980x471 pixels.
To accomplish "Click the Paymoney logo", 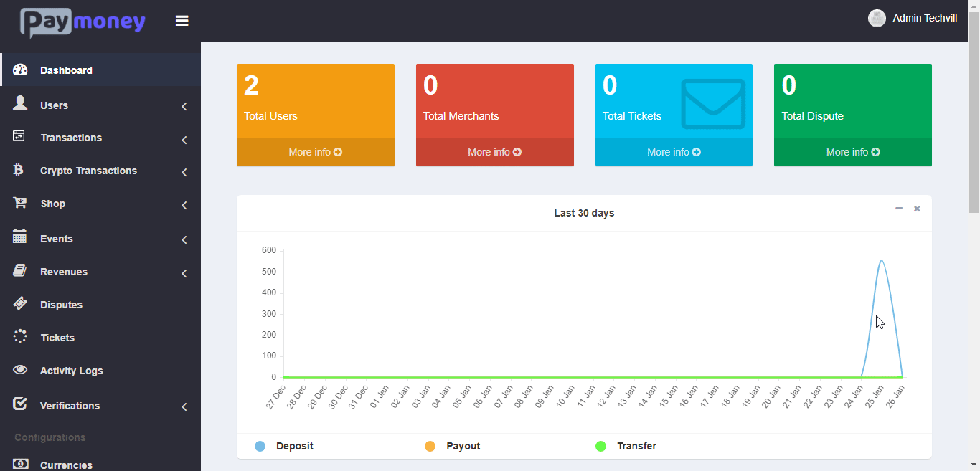I will tap(83, 22).
